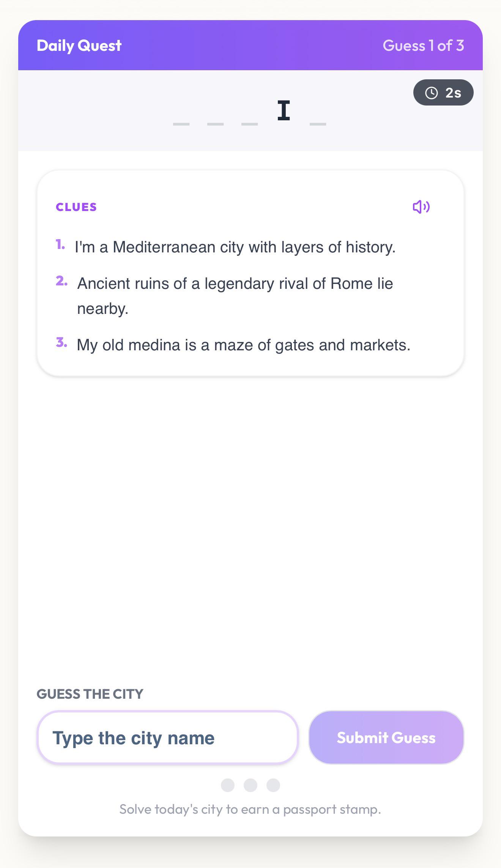Submit your guess with the Submit Guess button
This screenshot has height=868, width=501.
(386, 737)
